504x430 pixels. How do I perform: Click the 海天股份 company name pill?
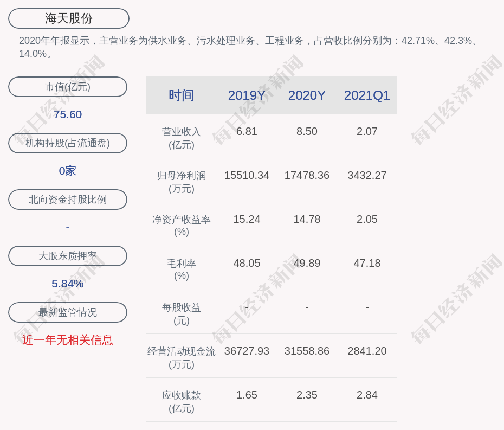click(x=69, y=18)
